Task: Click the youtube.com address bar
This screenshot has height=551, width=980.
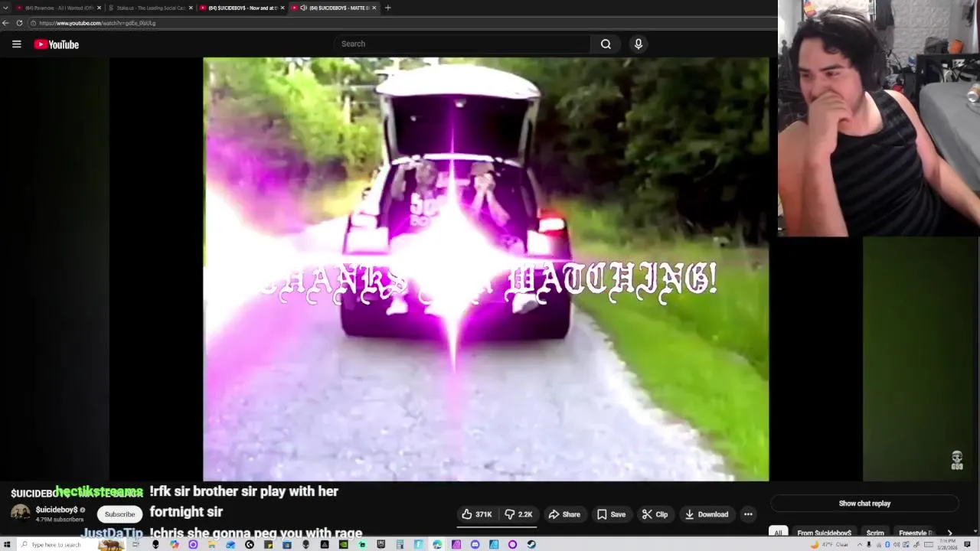Action: point(403,23)
